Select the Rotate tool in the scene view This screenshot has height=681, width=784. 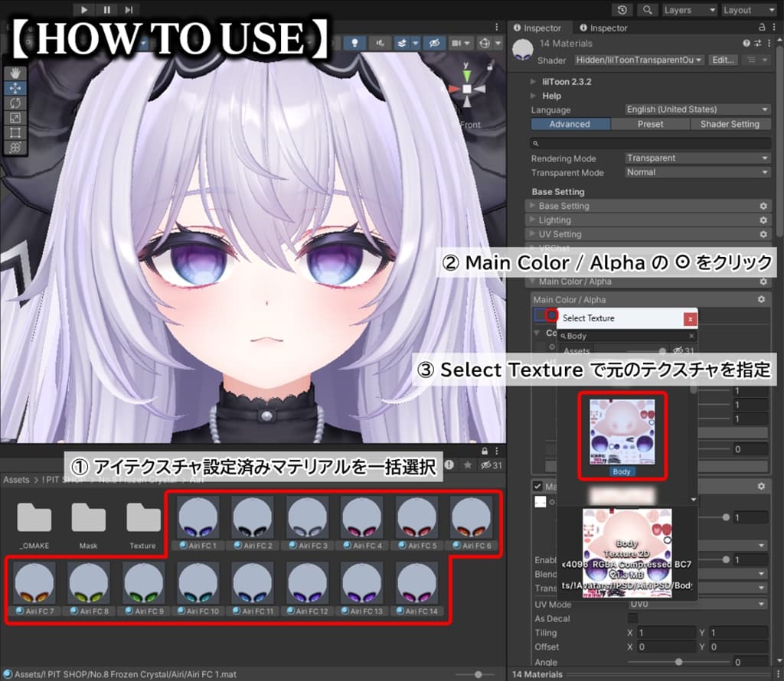pos(15,103)
